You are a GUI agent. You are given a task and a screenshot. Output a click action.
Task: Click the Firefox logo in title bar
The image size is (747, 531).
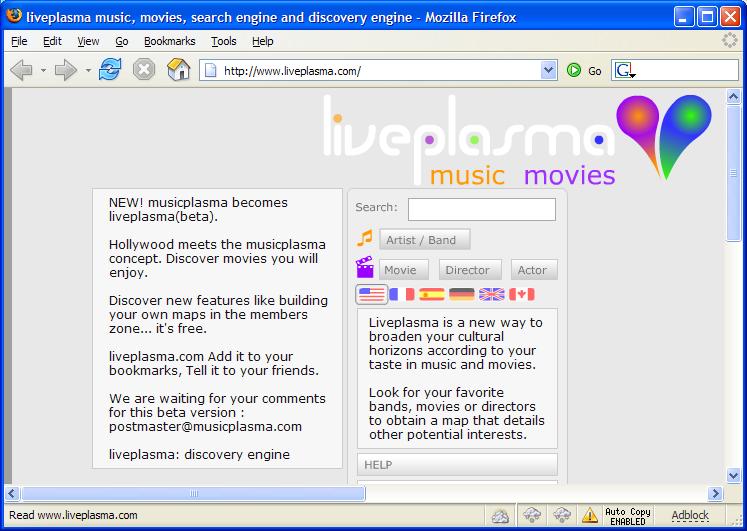[14, 17]
